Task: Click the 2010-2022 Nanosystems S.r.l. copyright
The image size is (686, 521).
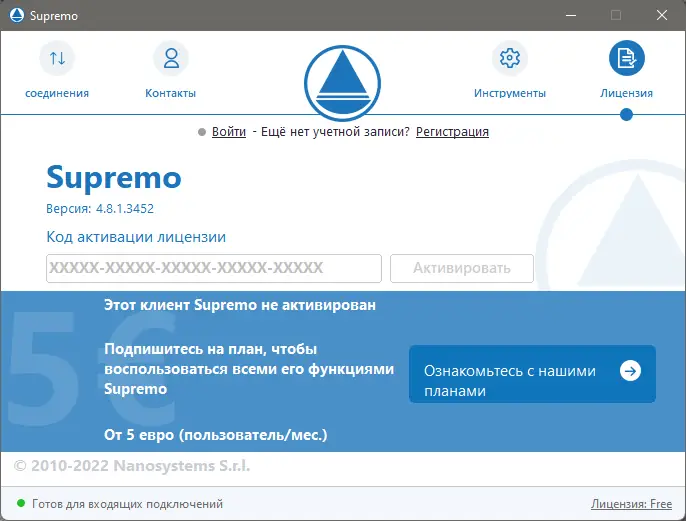Action: (132, 466)
